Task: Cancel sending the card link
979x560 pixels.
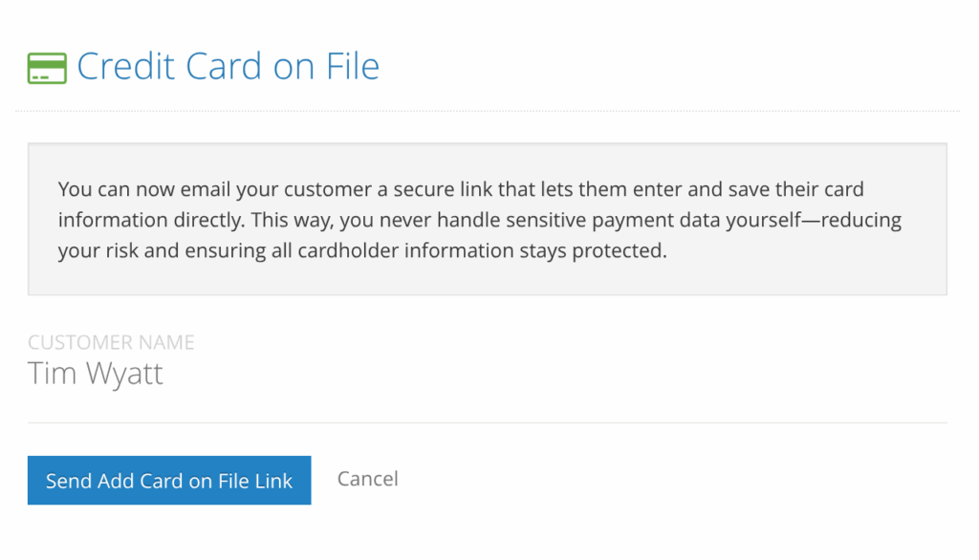Action: 367,479
